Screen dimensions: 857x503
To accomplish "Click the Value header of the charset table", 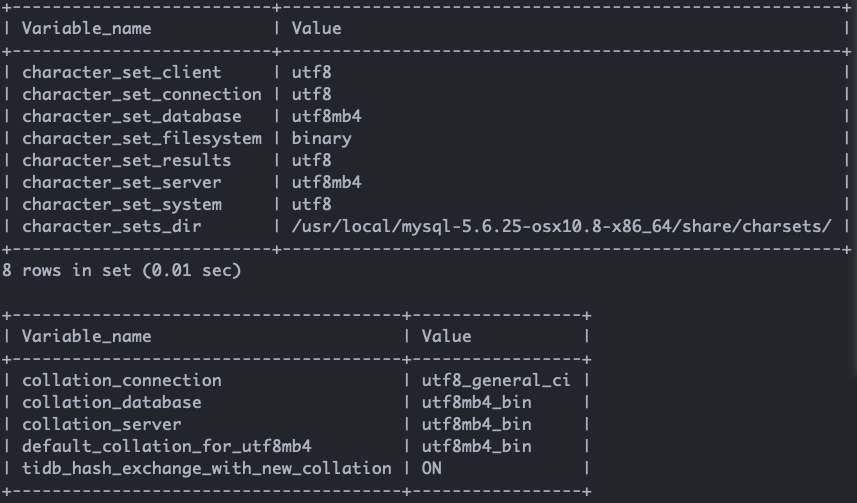I will (x=316, y=28).
